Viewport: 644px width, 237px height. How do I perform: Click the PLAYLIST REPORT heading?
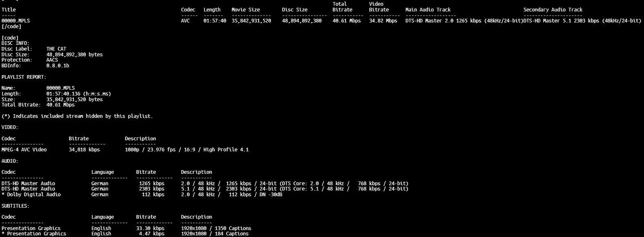tap(24, 77)
